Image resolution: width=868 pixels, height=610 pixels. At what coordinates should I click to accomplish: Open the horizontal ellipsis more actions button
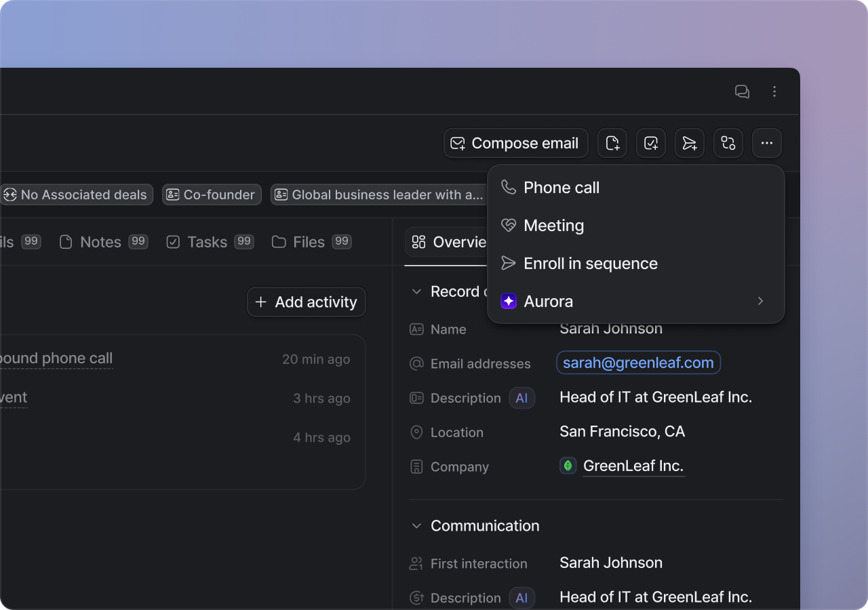767,143
